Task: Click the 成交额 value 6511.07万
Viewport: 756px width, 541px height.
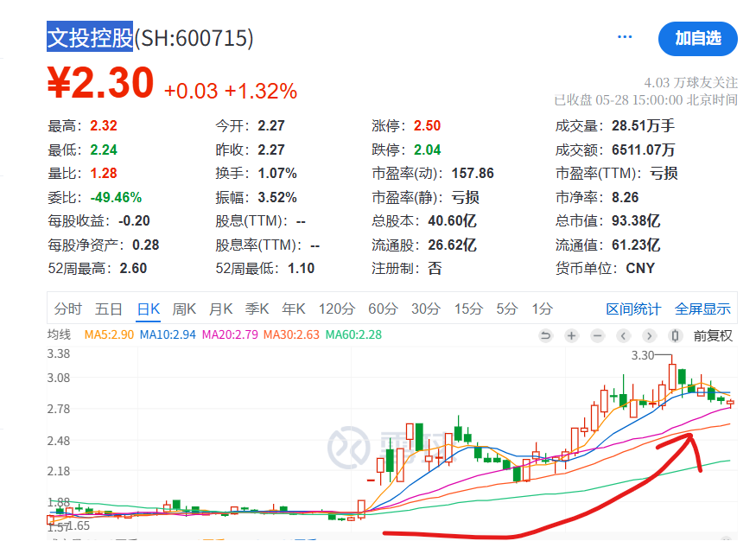Action: point(643,150)
